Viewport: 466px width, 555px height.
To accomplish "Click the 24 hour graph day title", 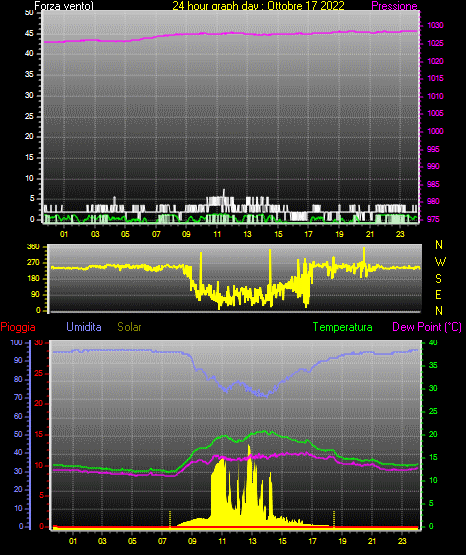I will (x=258, y=6).
